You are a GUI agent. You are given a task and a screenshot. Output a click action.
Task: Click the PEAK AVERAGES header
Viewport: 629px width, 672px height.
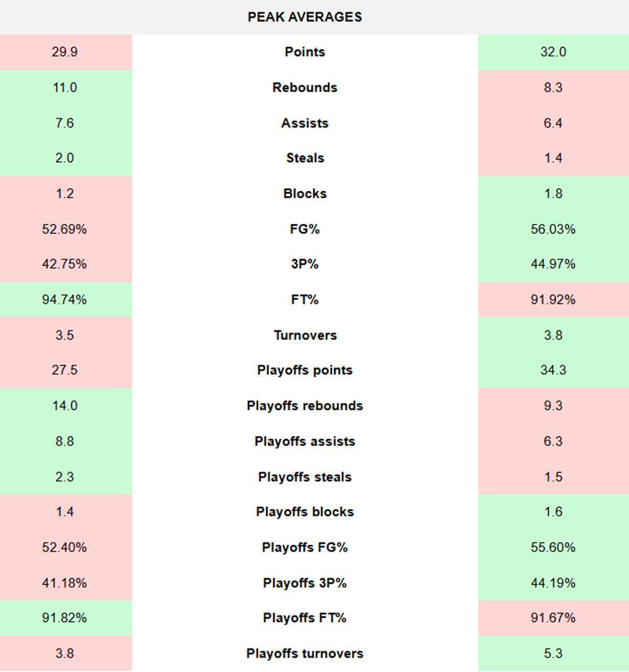coord(305,17)
